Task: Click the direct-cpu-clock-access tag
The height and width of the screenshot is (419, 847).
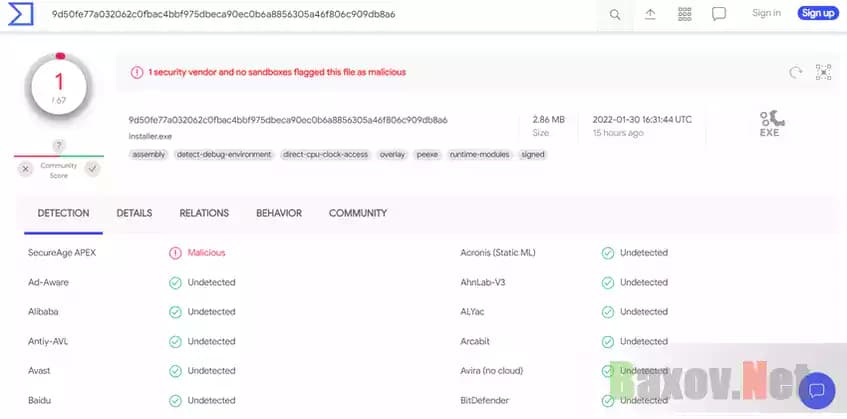Action: (x=325, y=155)
